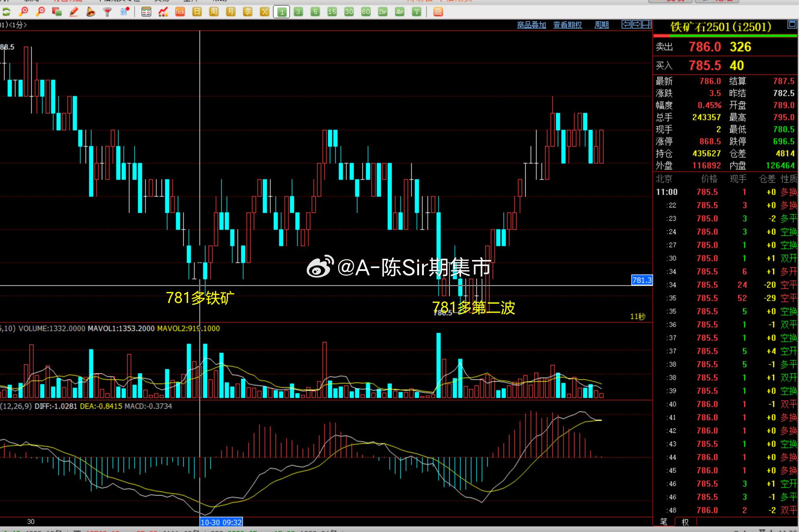Switch to Tick chart
Screen dimensions: 799x532
[x=180, y=12]
